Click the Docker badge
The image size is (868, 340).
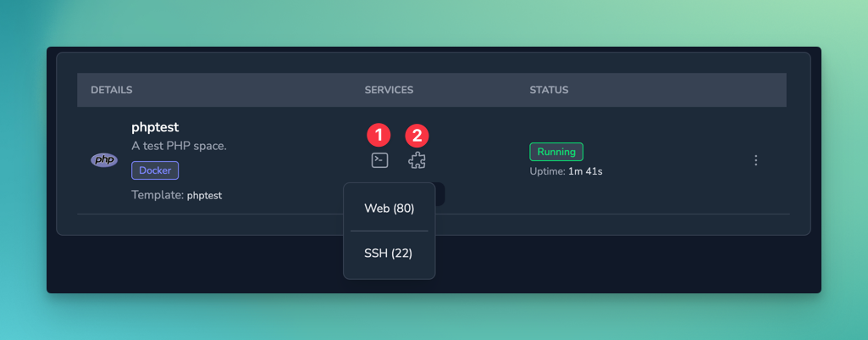[155, 170]
